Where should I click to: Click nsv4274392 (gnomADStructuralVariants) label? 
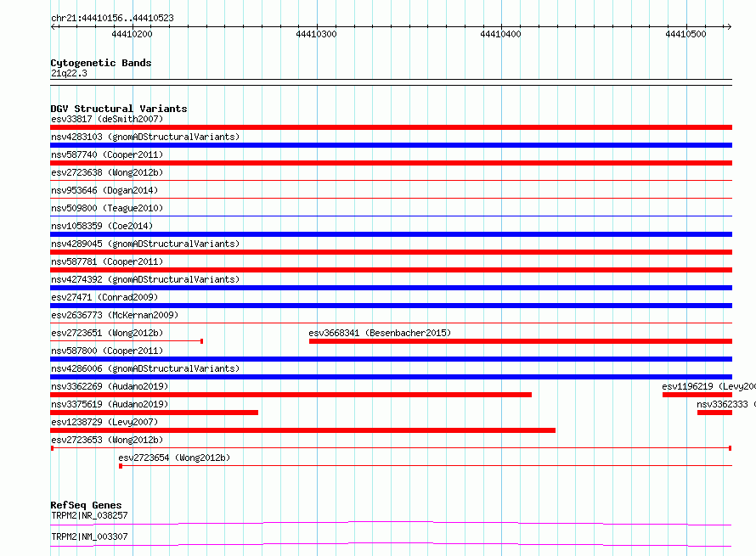click(x=145, y=279)
